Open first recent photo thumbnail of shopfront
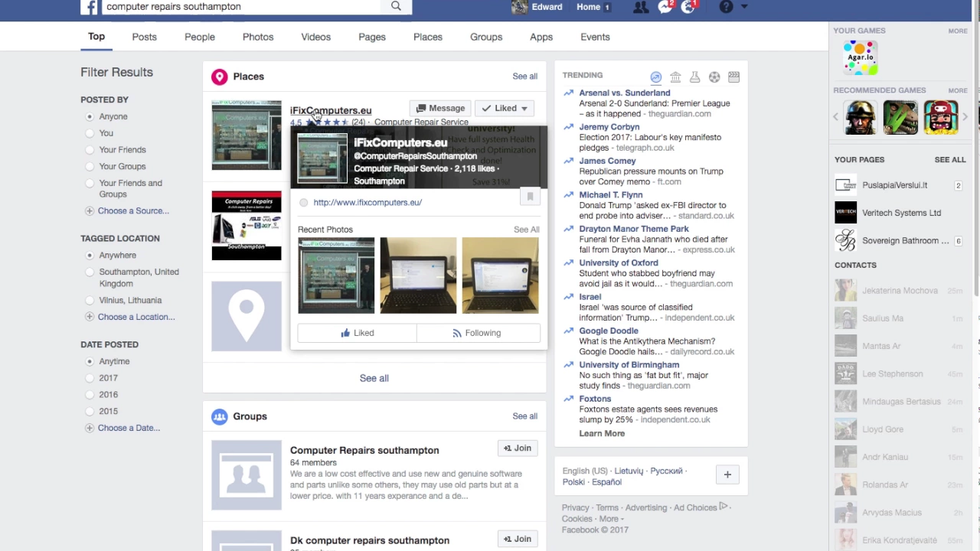Screen dimensions: 980x551 click(x=336, y=275)
